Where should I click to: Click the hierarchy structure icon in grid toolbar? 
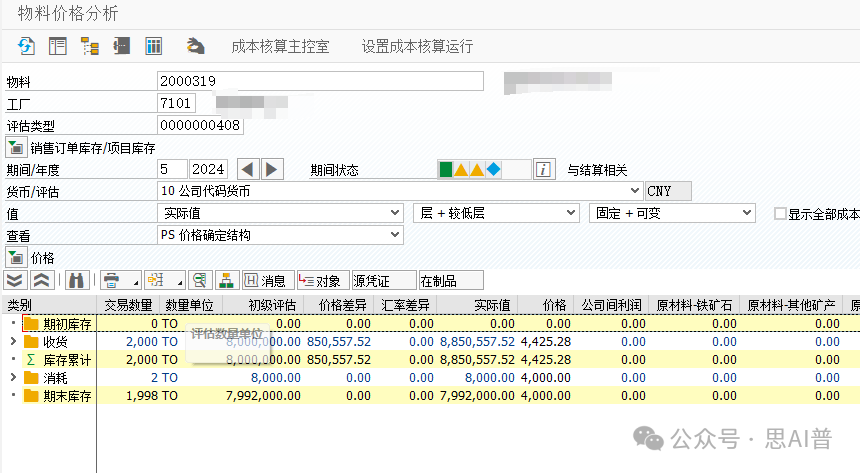tap(226, 280)
